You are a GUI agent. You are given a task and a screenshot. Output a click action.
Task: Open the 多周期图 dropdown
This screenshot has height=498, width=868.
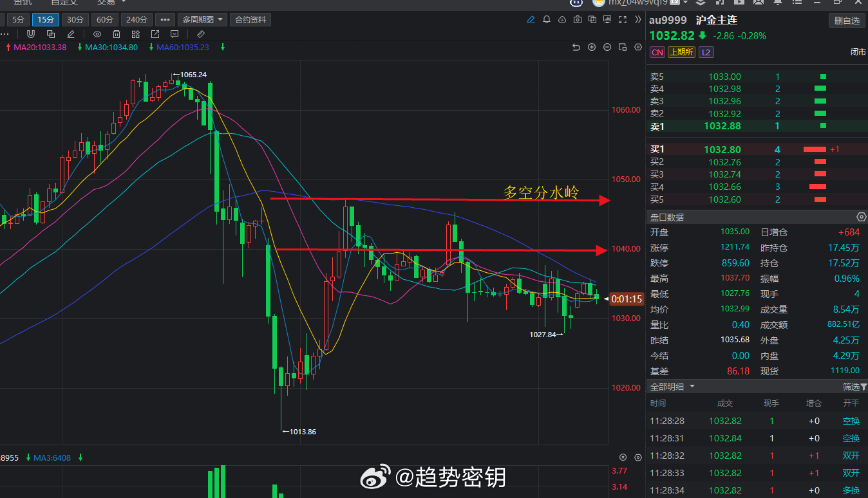click(202, 20)
